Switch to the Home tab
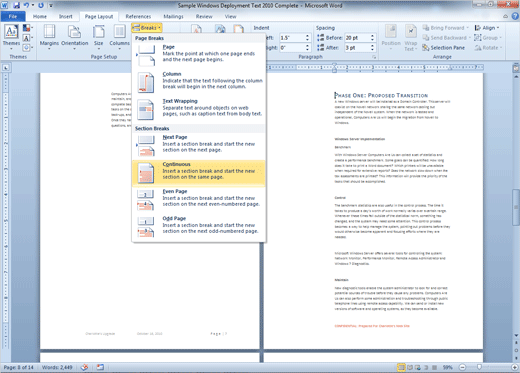The width and height of the screenshot is (520, 373). (40, 16)
